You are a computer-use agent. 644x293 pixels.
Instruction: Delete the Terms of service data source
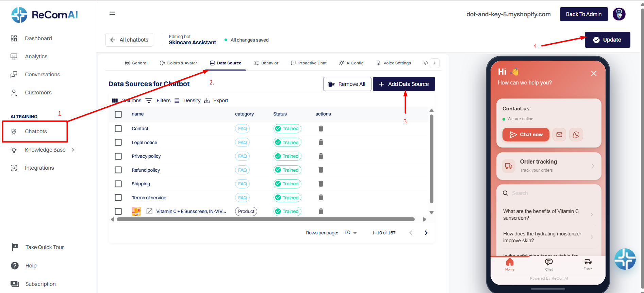click(x=321, y=198)
